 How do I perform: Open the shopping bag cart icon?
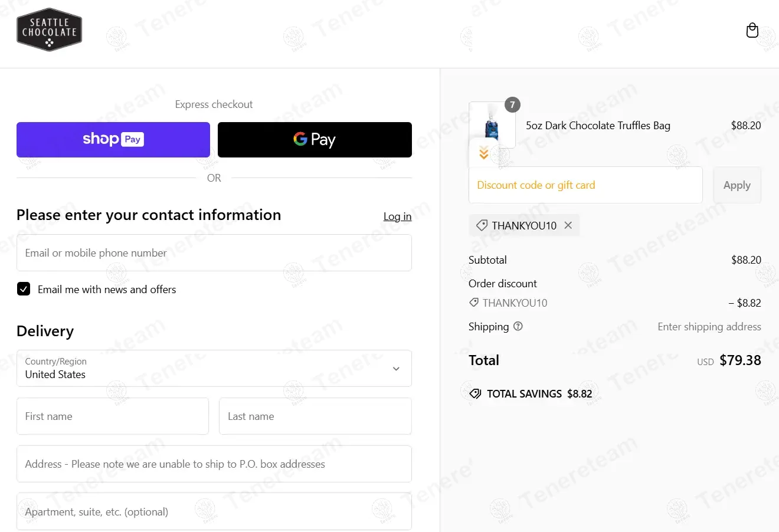tap(752, 30)
